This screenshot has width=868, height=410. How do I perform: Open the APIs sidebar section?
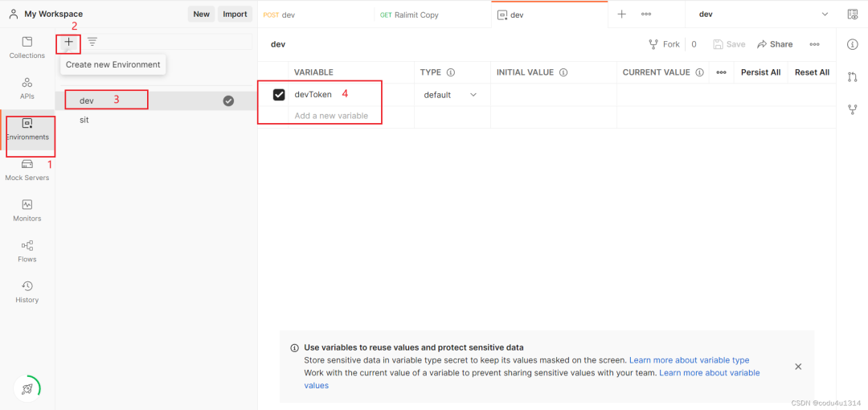pos(27,88)
